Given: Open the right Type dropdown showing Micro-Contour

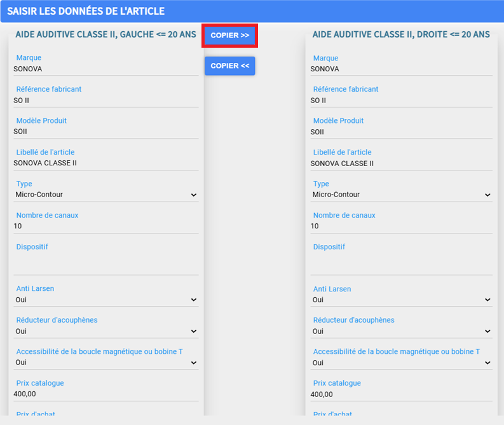Looking at the screenshot, I should coord(401,195).
